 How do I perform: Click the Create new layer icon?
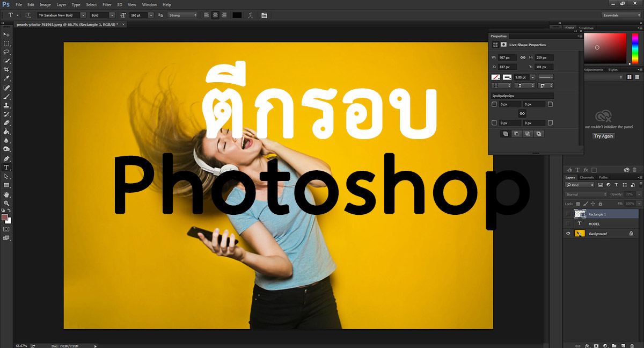click(624, 345)
